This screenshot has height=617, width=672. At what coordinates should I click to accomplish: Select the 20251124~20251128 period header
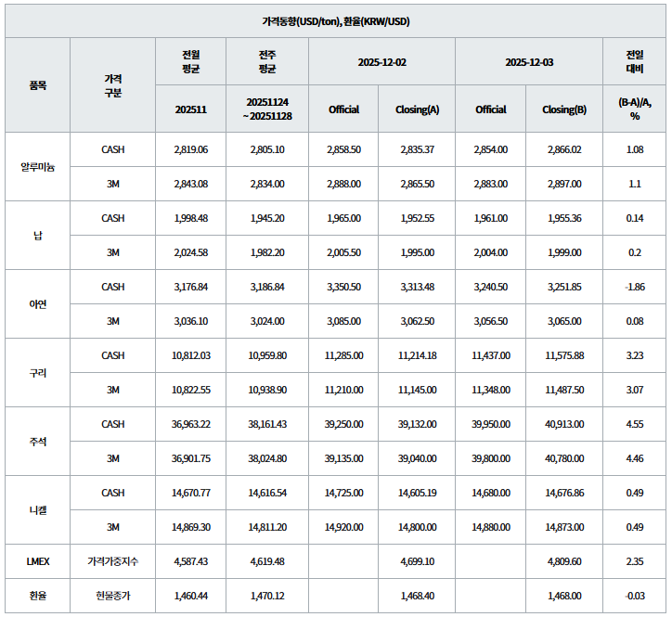tap(268, 109)
